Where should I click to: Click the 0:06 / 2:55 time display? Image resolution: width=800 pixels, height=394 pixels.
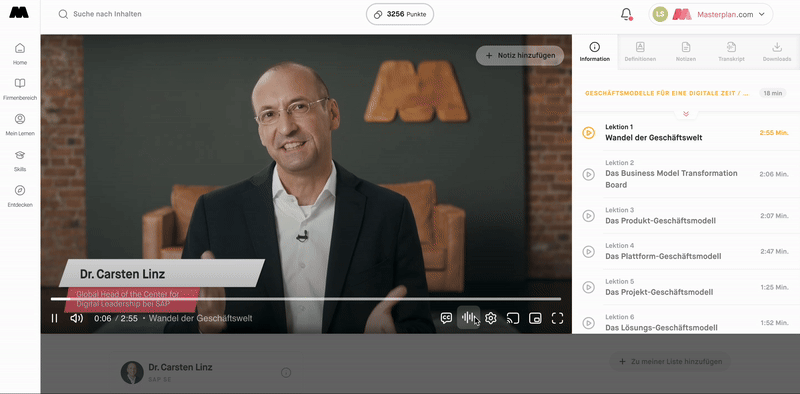tap(116, 318)
